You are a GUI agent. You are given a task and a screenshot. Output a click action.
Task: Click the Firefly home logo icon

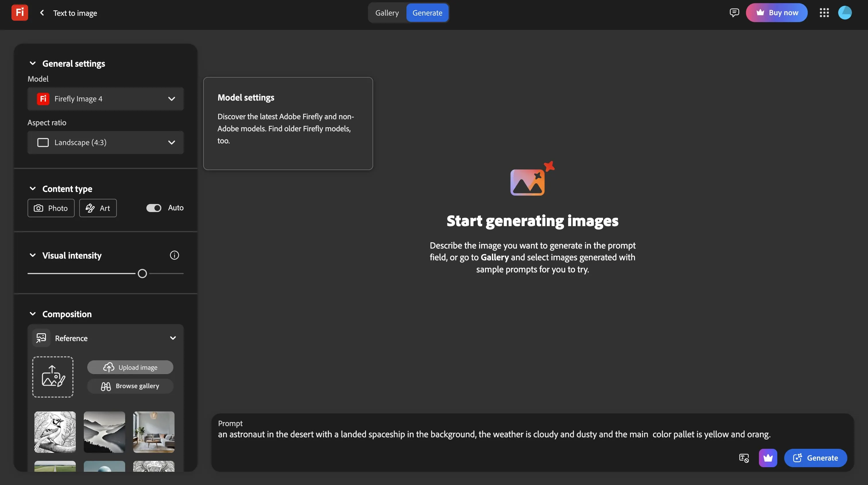[20, 12]
